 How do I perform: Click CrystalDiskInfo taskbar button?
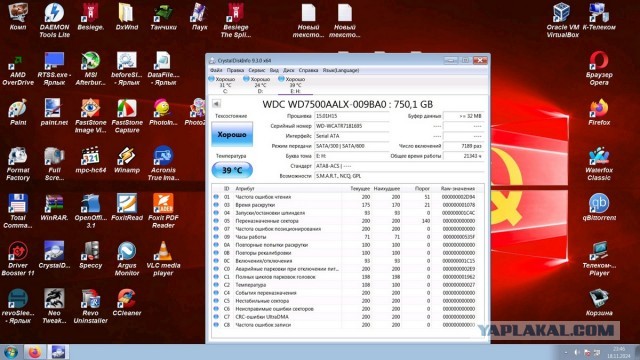[58, 352]
